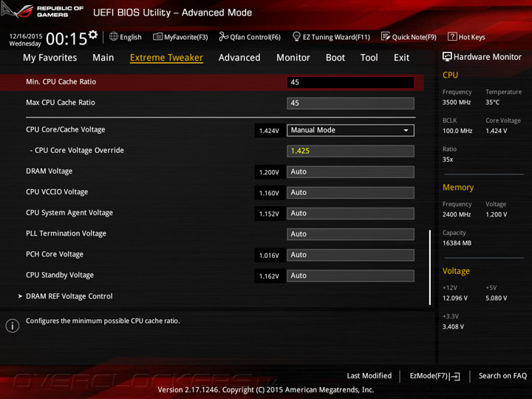Click the 12/16/2015 date display
Screen dimensions: 532x399
pyautogui.click(x=26, y=36)
